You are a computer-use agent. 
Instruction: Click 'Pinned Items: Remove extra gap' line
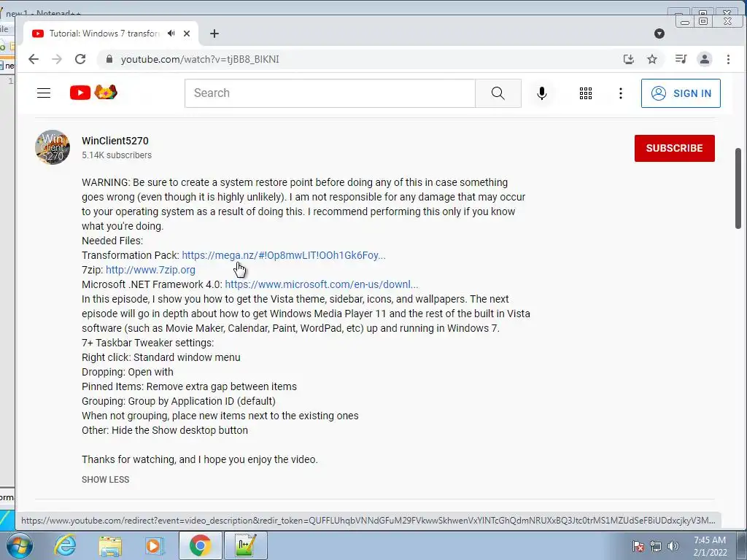click(x=189, y=386)
